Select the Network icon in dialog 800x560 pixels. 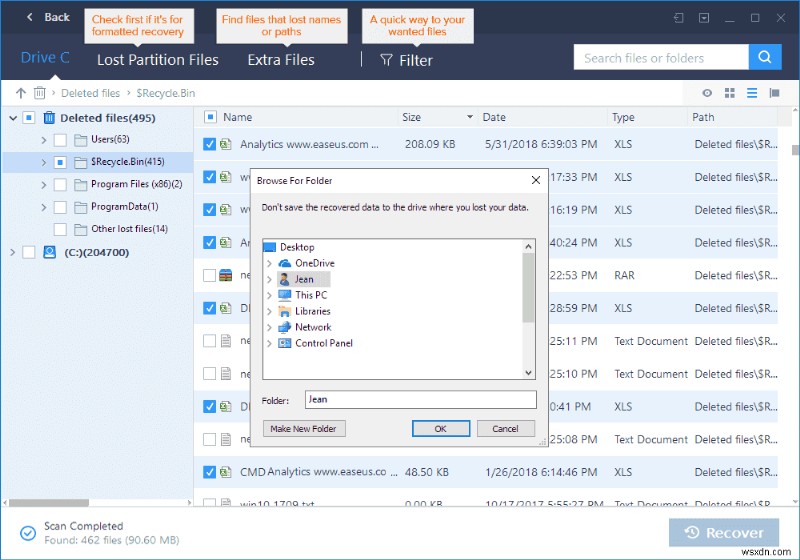(285, 327)
